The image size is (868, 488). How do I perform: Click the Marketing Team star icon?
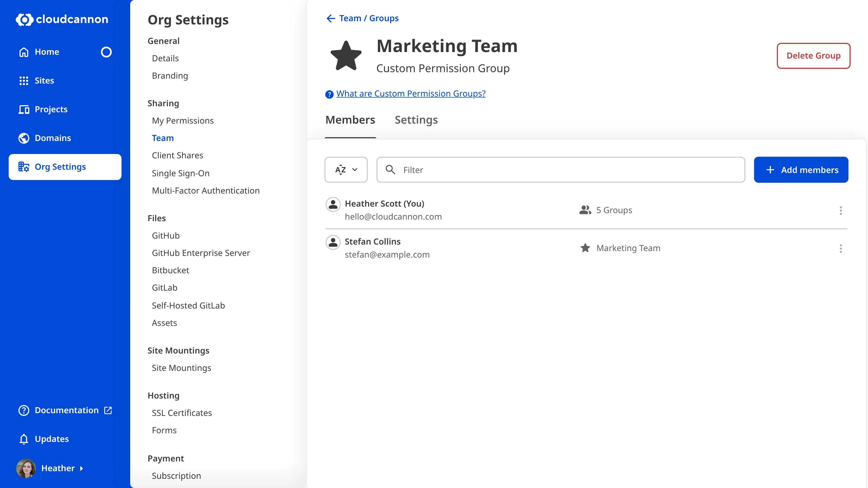pos(346,56)
